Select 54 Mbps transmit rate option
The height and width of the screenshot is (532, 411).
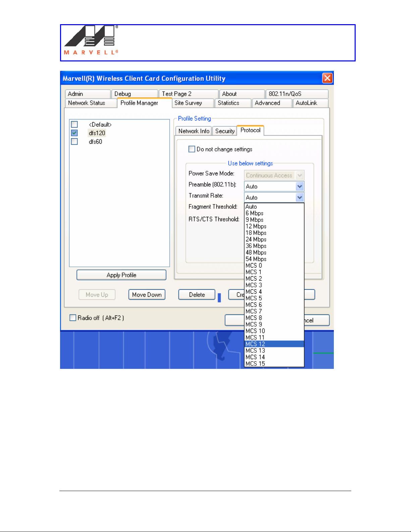coord(256,259)
